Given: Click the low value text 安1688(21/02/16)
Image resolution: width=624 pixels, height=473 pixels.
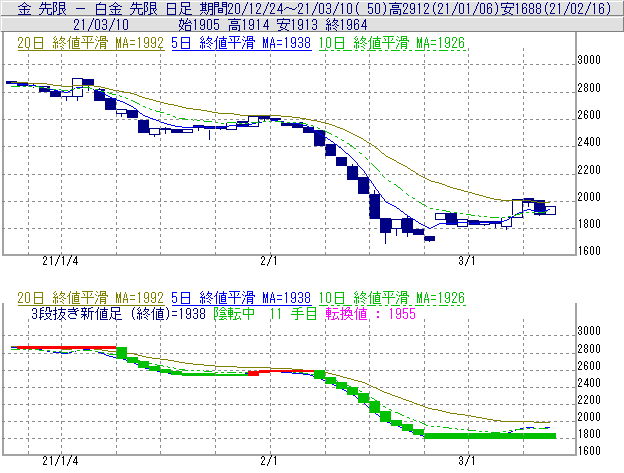Looking at the screenshot, I should [556, 8].
